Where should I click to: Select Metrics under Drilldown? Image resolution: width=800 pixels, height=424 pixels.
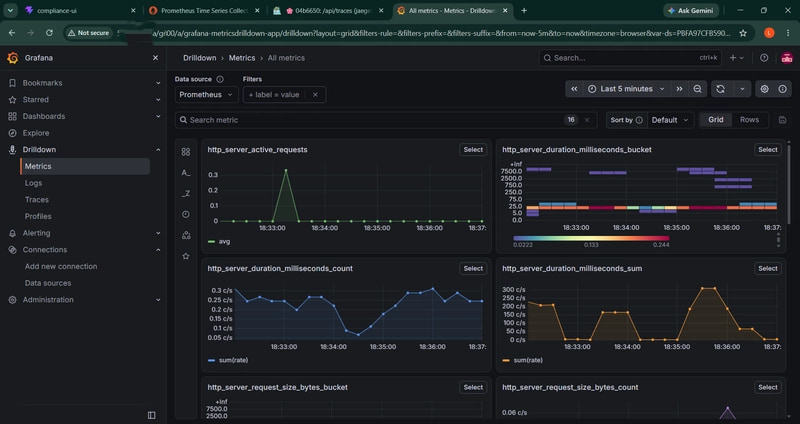click(x=85, y=166)
